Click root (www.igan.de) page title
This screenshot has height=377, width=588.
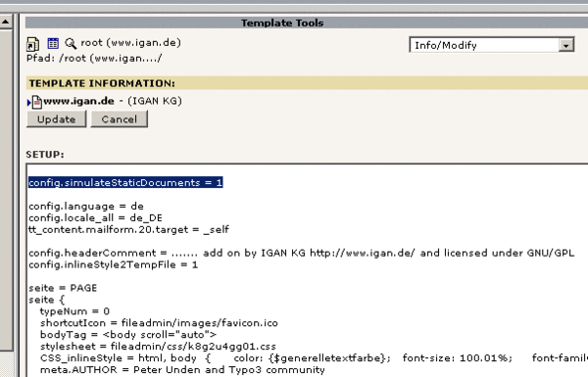pyautogui.click(x=131, y=43)
